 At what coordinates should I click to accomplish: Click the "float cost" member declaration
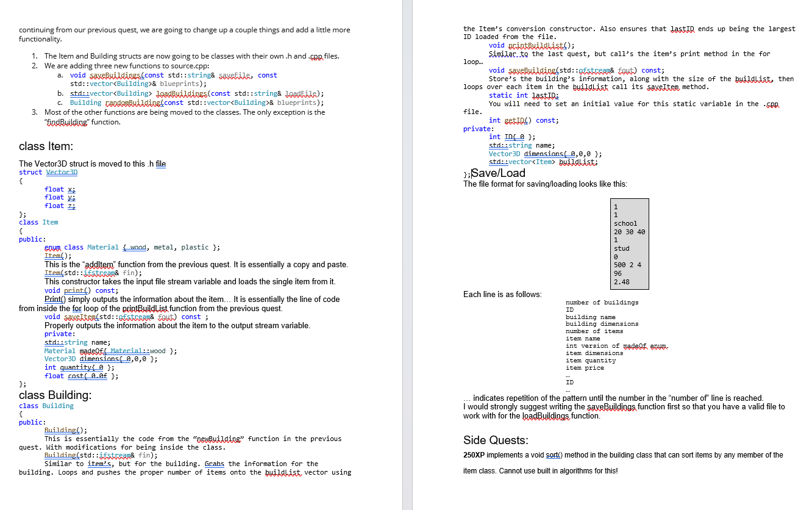[81, 376]
